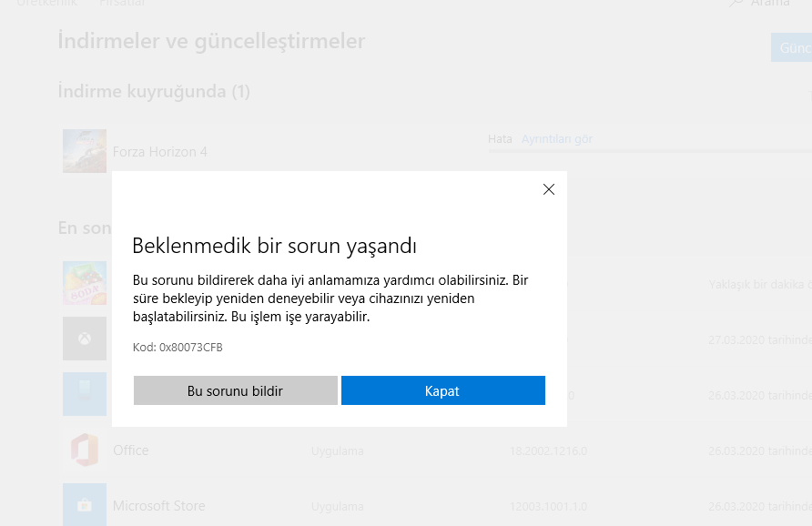This screenshot has width=812, height=526.
Task: Select the blue app icon above Office
Action: pos(84,394)
